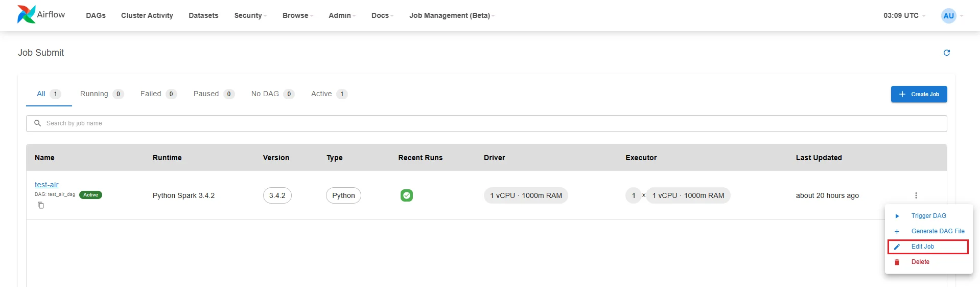Image resolution: width=980 pixels, height=287 pixels.
Task: Open Job Management (Beta) dropdown
Action: pyautogui.click(x=452, y=15)
